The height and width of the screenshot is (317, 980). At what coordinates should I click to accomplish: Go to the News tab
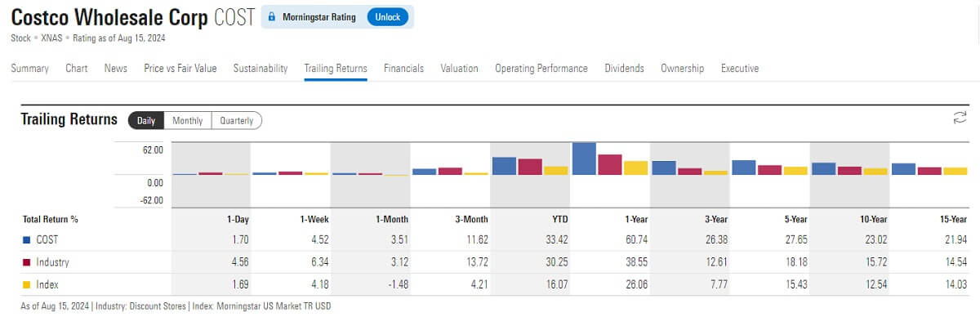tap(116, 69)
